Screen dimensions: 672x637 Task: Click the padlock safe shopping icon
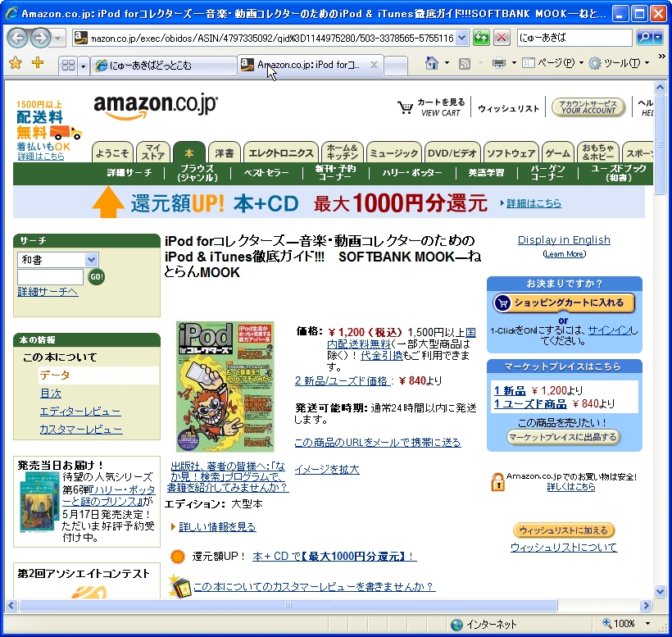(x=497, y=482)
